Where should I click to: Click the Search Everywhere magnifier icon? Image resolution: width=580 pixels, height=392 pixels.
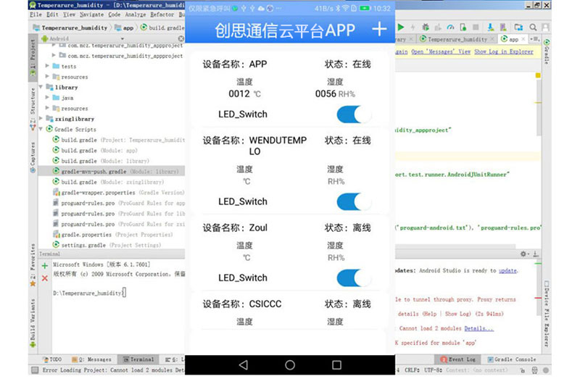click(x=533, y=27)
